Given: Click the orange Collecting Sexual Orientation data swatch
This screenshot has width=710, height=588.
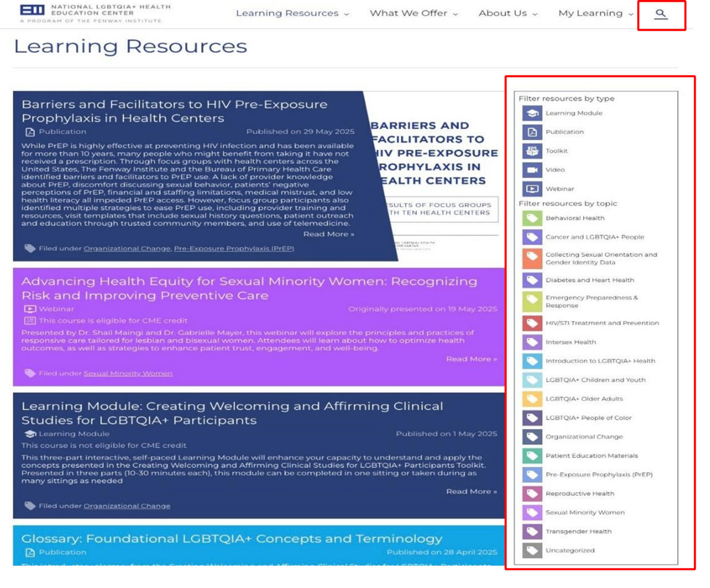Looking at the screenshot, I should tap(532, 259).
